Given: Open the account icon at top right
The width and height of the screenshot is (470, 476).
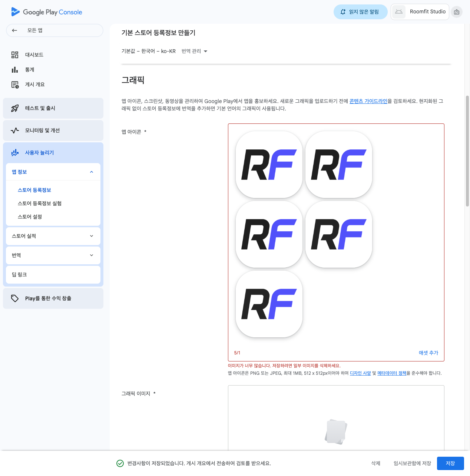Looking at the screenshot, I should point(457,12).
